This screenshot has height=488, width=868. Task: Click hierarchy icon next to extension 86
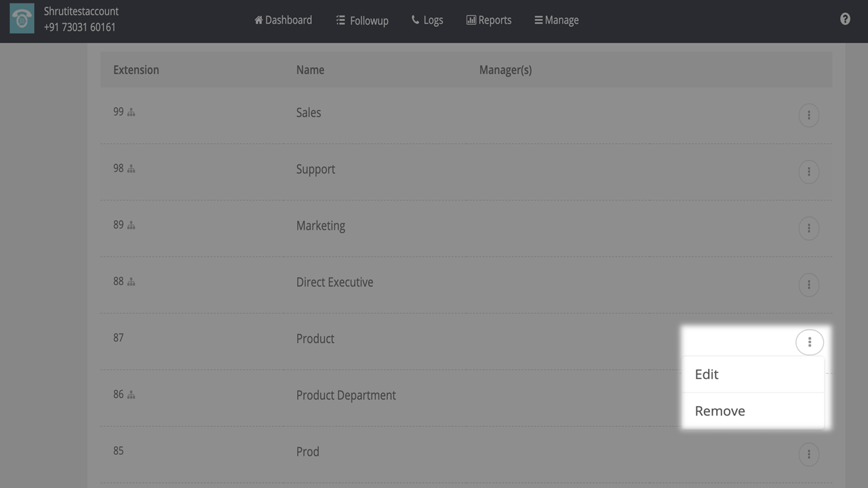[132, 394]
